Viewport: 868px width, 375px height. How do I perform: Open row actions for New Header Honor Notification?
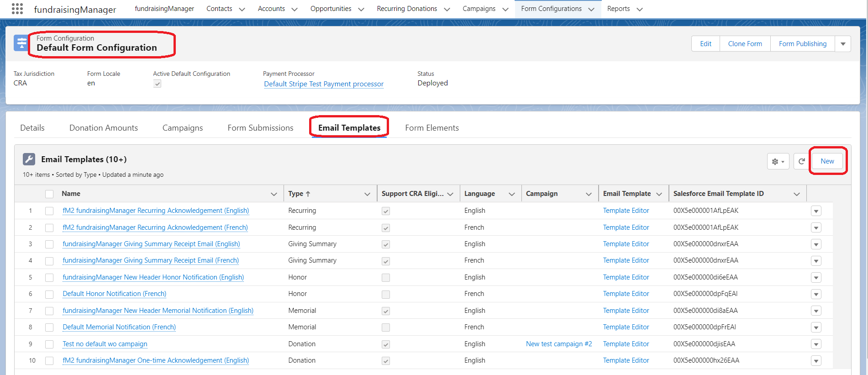coord(816,278)
